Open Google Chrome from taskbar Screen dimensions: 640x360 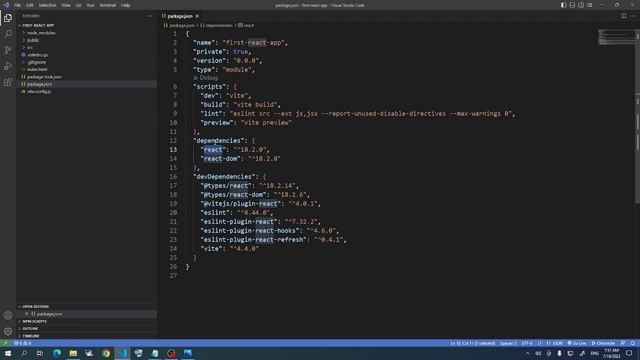click(106, 353)
